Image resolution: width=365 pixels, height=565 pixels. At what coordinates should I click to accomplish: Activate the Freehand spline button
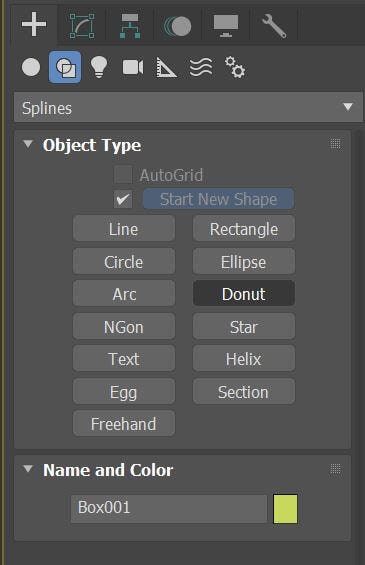pyautogui.click(x=124, y=424)
